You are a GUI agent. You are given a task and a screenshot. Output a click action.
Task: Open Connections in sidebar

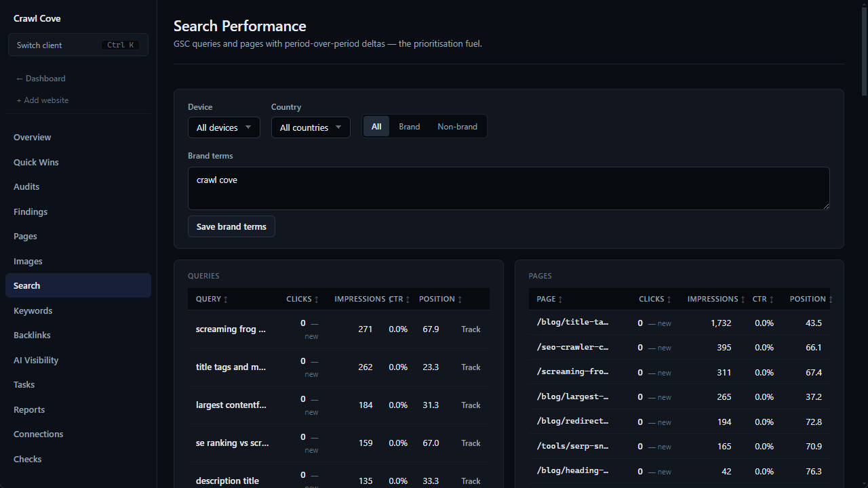point(78,434)
